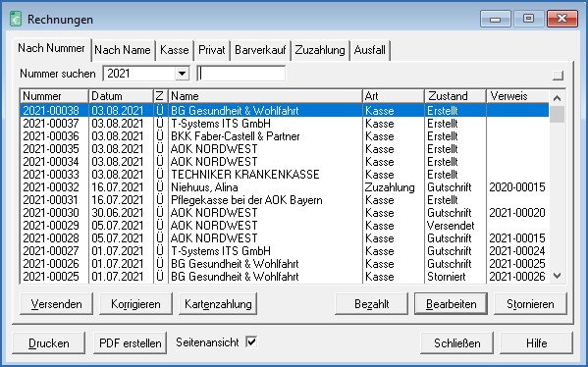The height and width of the screenshot is (367, 588).
Task: Click the Z column header
Action: [161, 96]
